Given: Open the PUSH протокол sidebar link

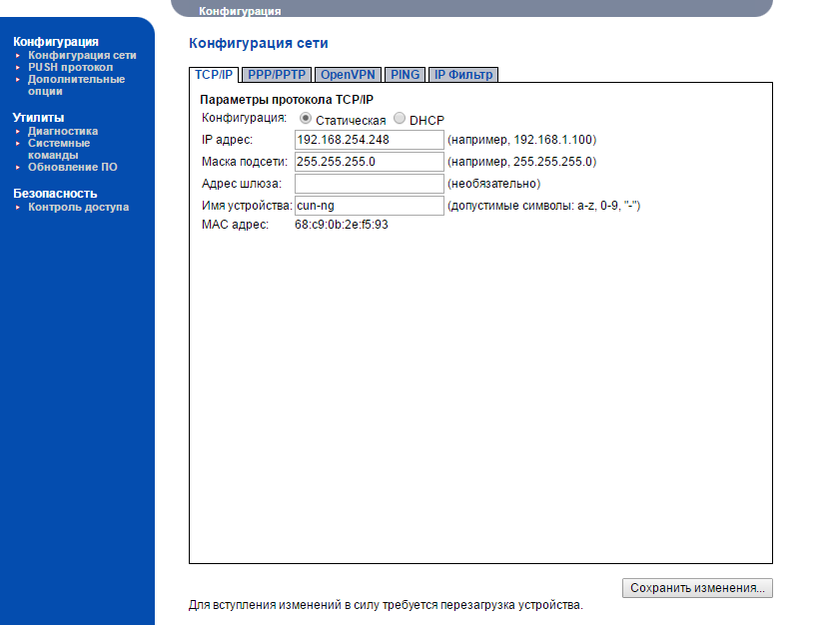Looking at the screenshot, I should [x=70, y=68].
